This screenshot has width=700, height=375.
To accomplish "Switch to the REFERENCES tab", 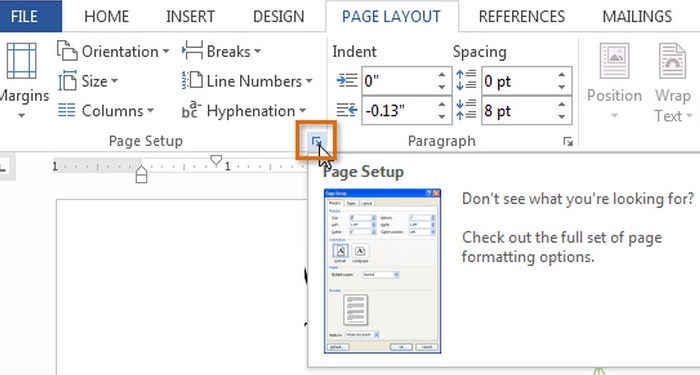I will 521,17.
